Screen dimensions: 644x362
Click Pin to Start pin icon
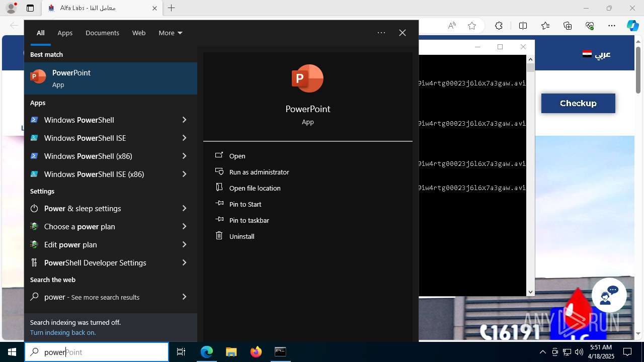(x=219, y=204)
